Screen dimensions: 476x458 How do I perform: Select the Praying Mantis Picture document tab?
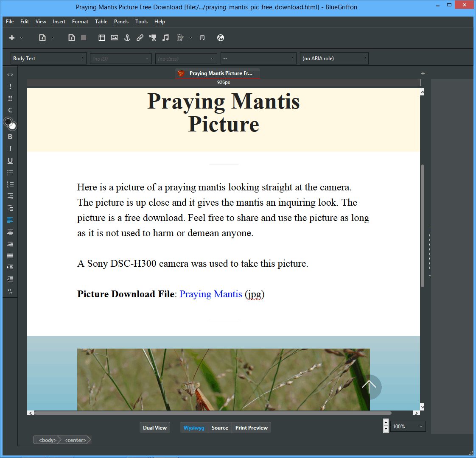(x=217, y=73)
